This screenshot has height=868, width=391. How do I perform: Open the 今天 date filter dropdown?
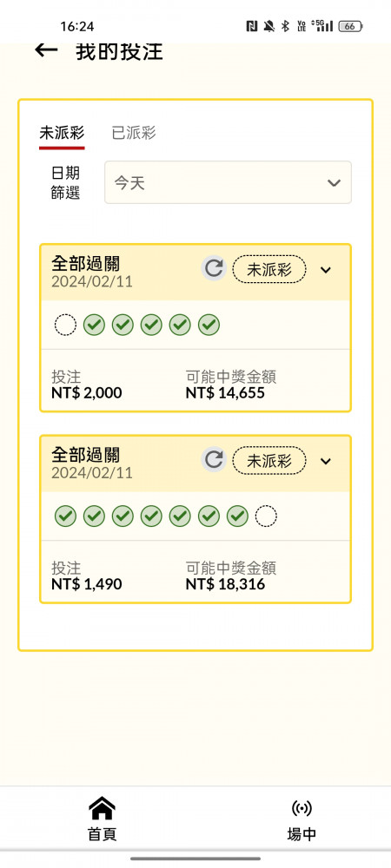(228, 182)
